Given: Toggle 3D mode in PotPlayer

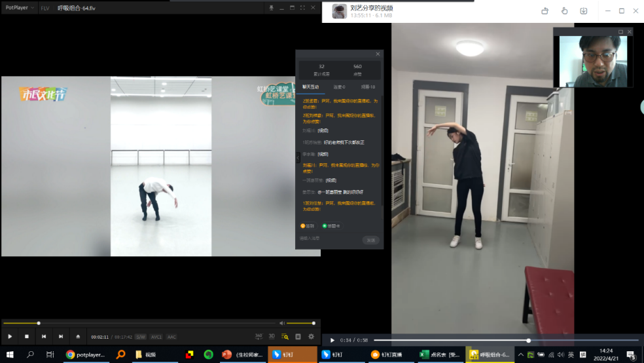Looking at the screenshot, I should [272, 336].
